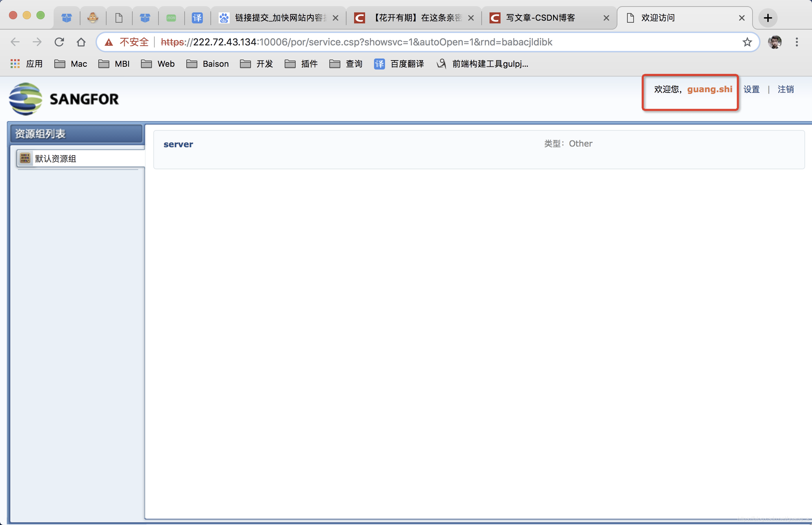Viewport: 812px width, 525px height.
Task: Open the server resource link
Action: (x=178, y=144)
